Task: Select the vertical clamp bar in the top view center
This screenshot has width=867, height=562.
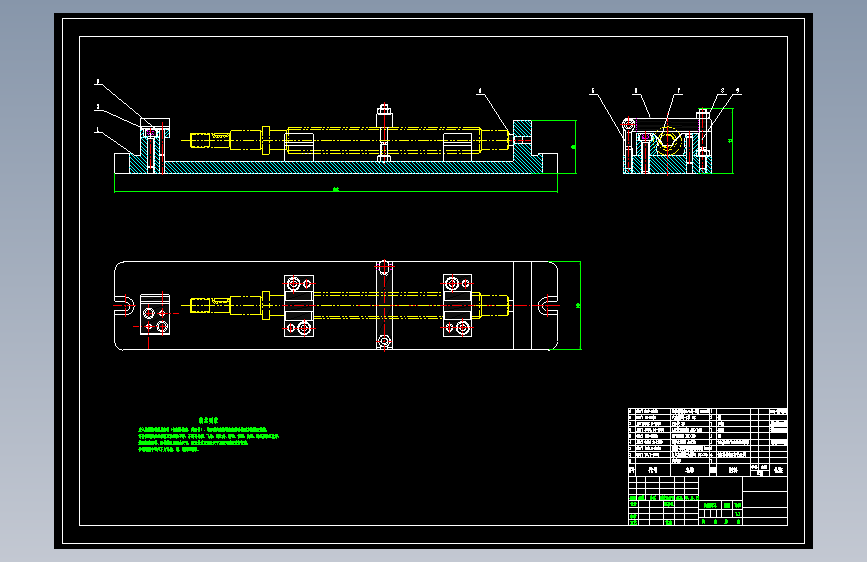Action: click(x=384, y=305)
